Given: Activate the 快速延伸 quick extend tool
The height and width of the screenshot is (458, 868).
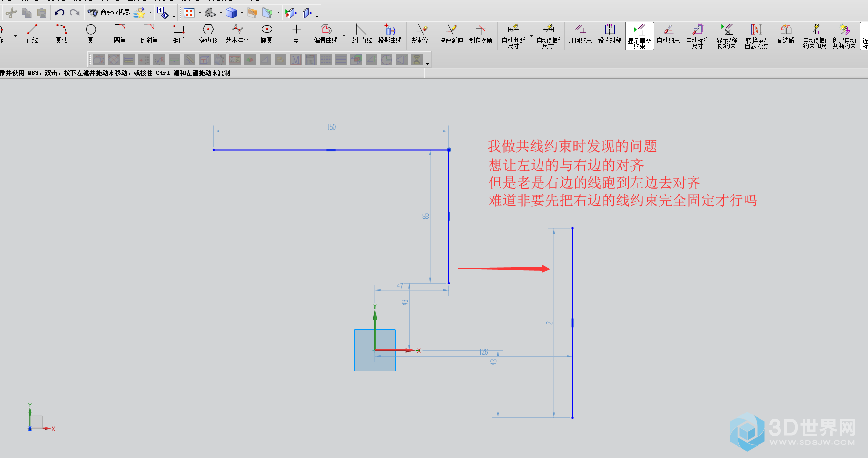Looking at the screenshot, I should pos(452,35).
